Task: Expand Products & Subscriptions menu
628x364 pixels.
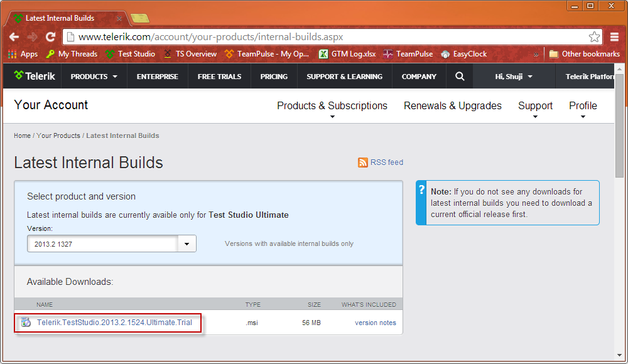Action: click(332, 105)
